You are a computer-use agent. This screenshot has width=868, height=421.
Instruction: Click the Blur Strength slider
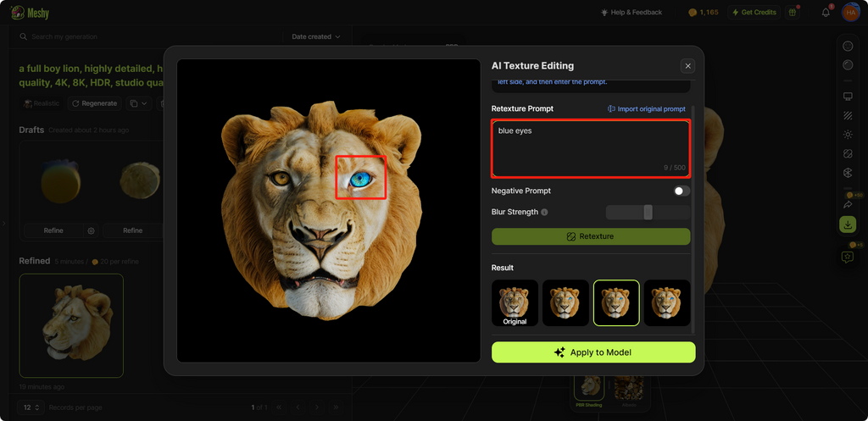(648, 212)
